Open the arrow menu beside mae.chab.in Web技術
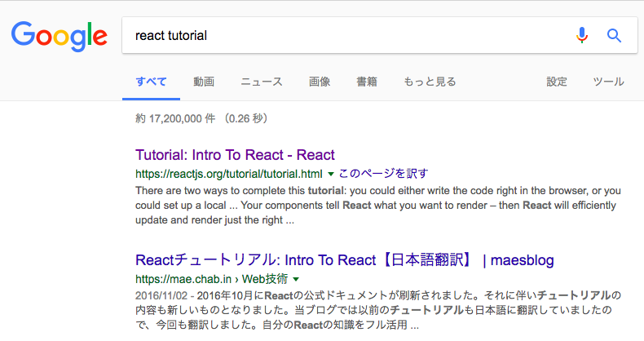The width and height of the screenshot is (644, 341). (296, 279)
